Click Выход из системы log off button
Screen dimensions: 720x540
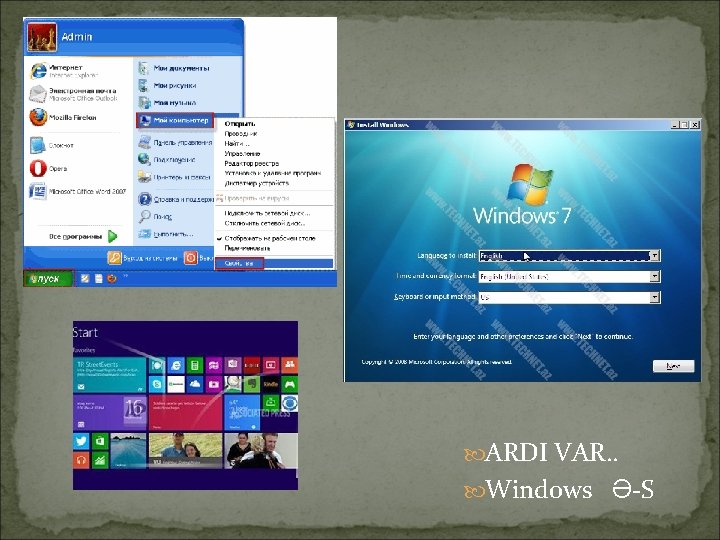tap(143, 259)
